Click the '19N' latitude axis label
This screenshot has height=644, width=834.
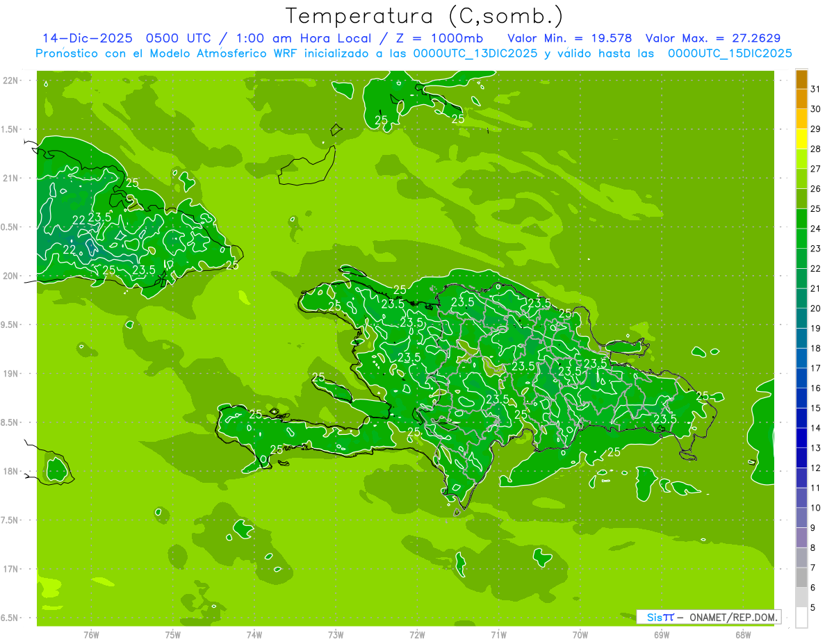(x=12, y=374)
